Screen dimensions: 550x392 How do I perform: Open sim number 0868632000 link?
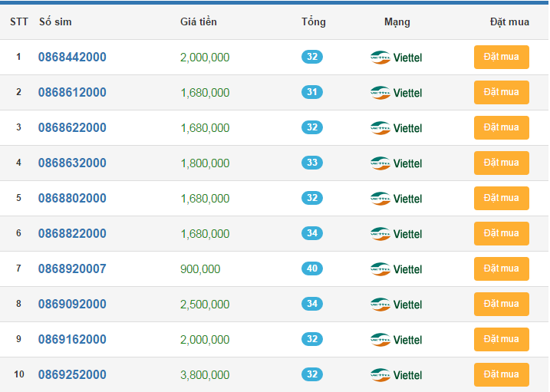pyautogui.click(x=72, y=163)
